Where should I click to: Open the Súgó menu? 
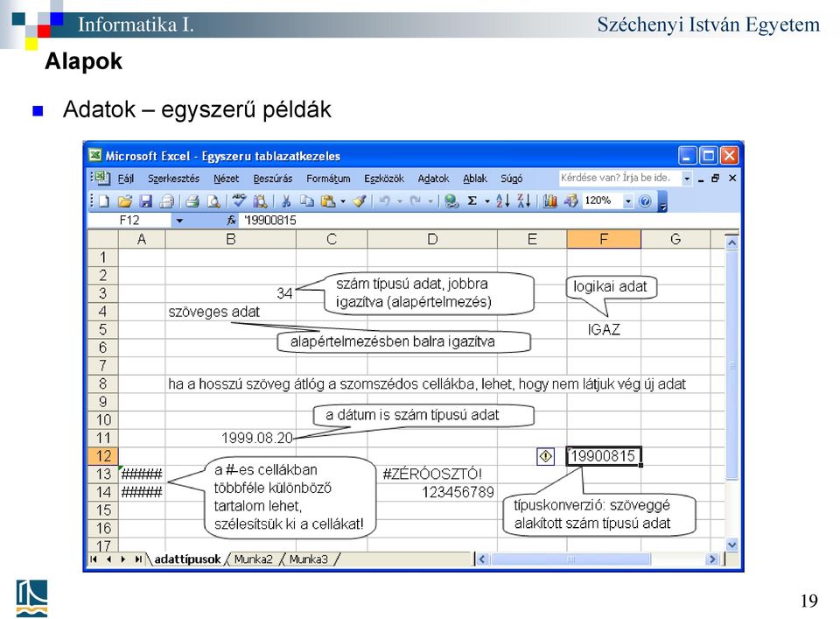(512, 179)
